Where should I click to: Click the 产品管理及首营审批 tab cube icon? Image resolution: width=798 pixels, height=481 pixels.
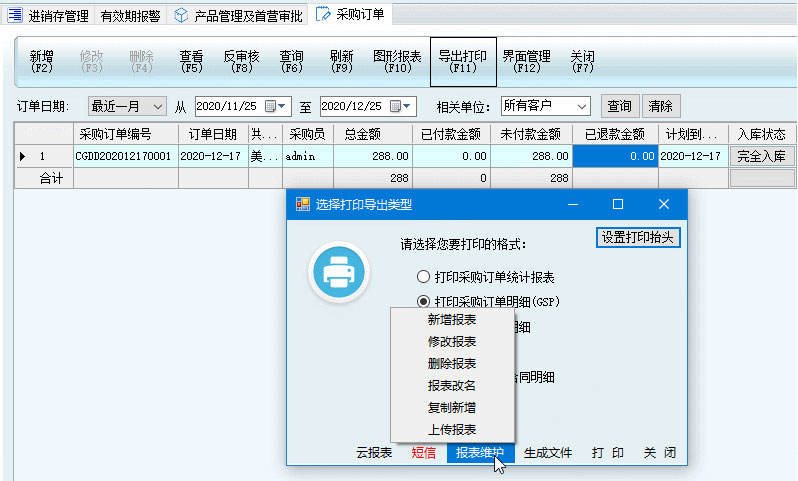(181, 15)
